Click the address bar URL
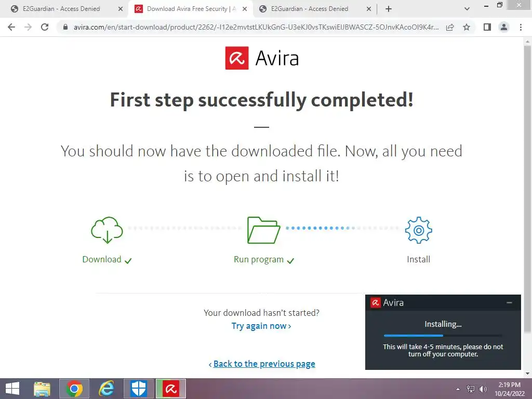Viewport: 532px width, 399px height. coord(256,27)
